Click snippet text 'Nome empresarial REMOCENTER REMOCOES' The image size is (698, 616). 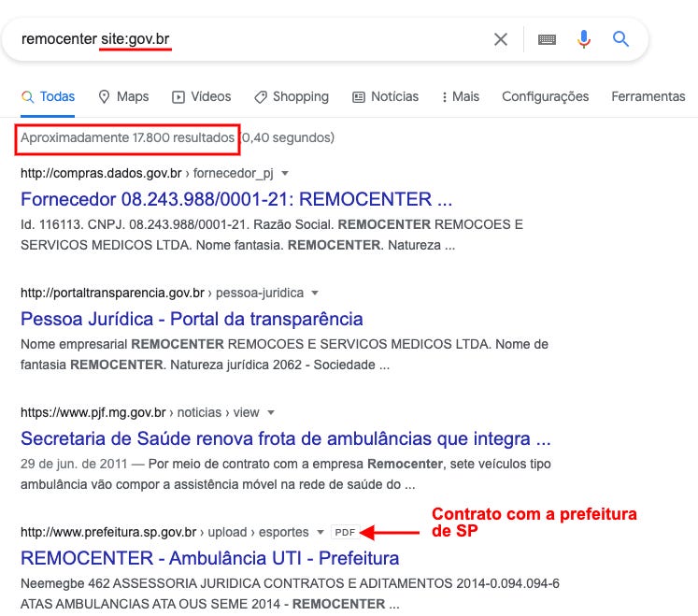click(162, 344)
